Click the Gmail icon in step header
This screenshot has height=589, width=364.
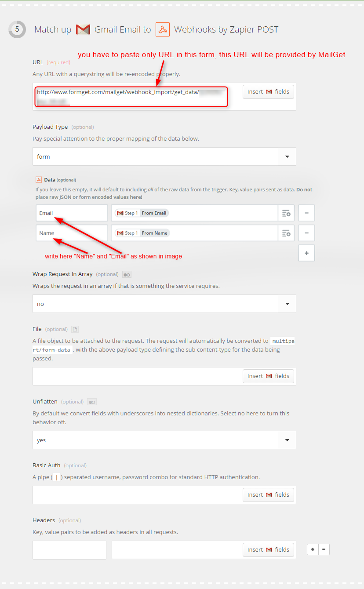83,29
